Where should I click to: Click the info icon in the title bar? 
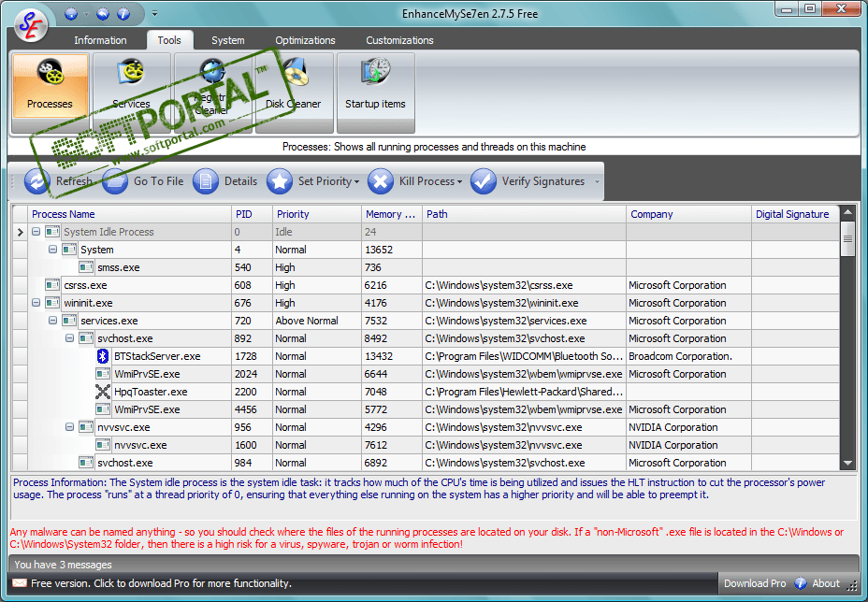[124, 14]
